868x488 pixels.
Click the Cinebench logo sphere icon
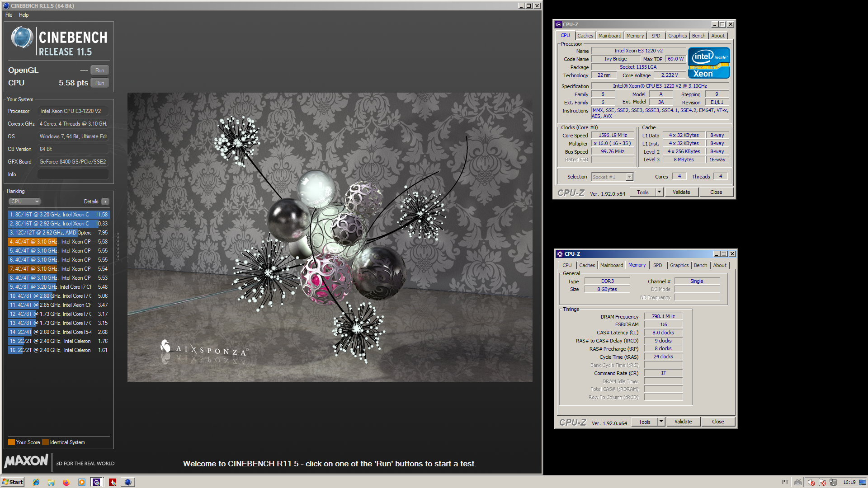[22, 38]
